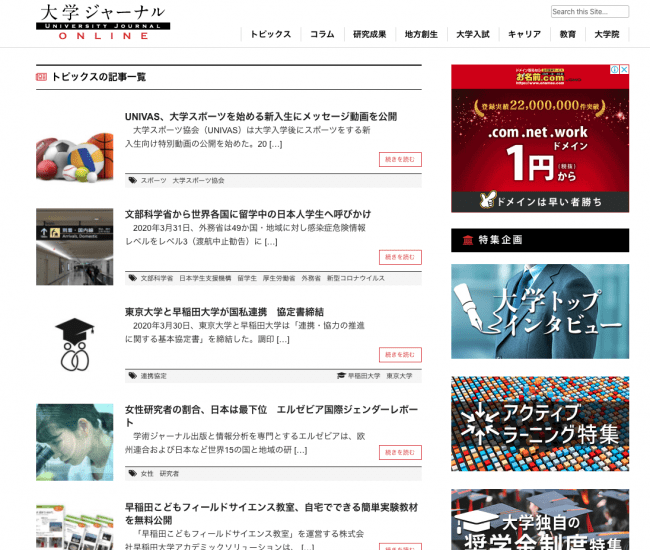Open the アクティブラーニング特集 banner
Screen dimensions: 650x550
[x=540, y=424]
